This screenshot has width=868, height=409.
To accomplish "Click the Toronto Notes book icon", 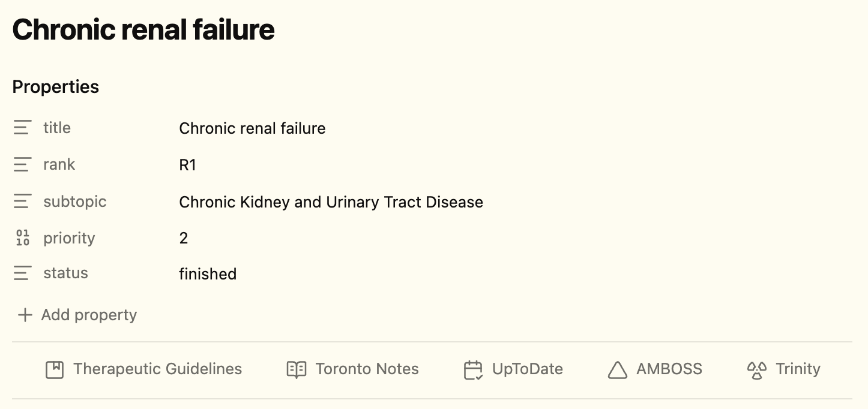I will [x=297, y=369].
